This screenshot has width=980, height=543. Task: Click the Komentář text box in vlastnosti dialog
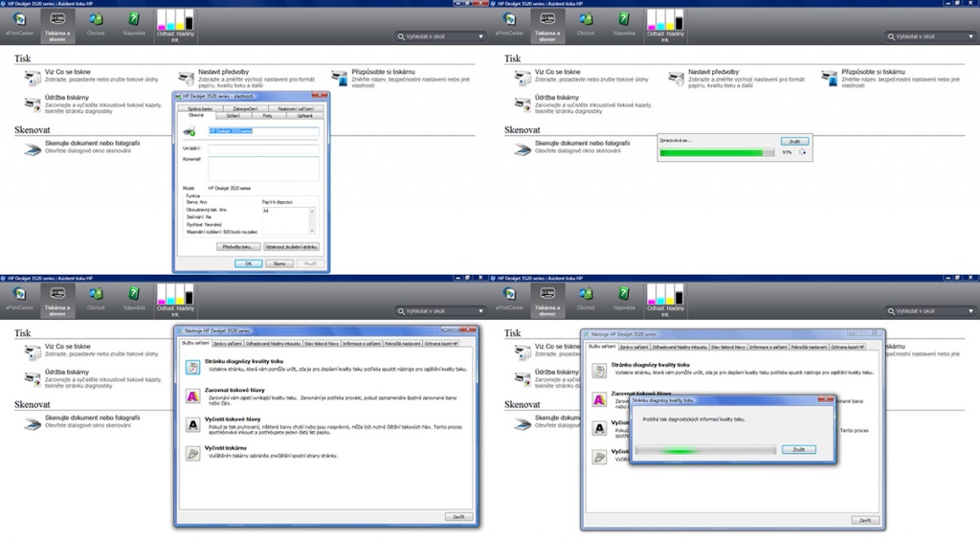click(x=263, y=169)
